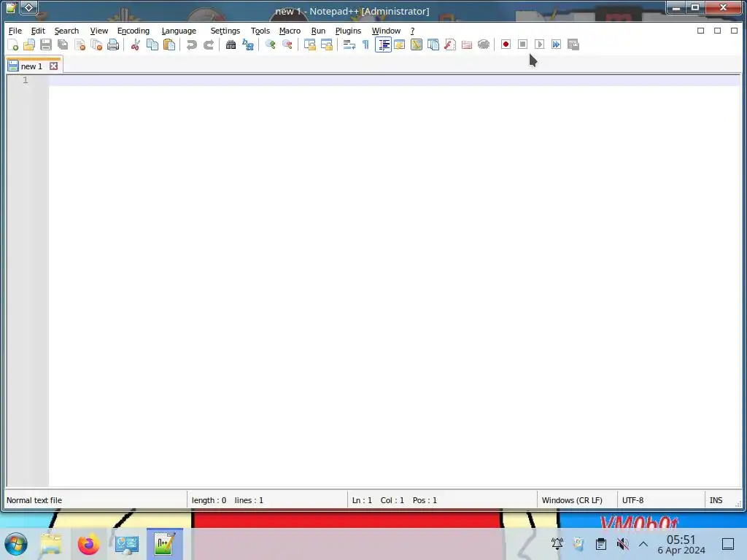This screenshot has height=560, width=747.
Task: Click the Close All toolbar icon
Action: coord(96,44)
